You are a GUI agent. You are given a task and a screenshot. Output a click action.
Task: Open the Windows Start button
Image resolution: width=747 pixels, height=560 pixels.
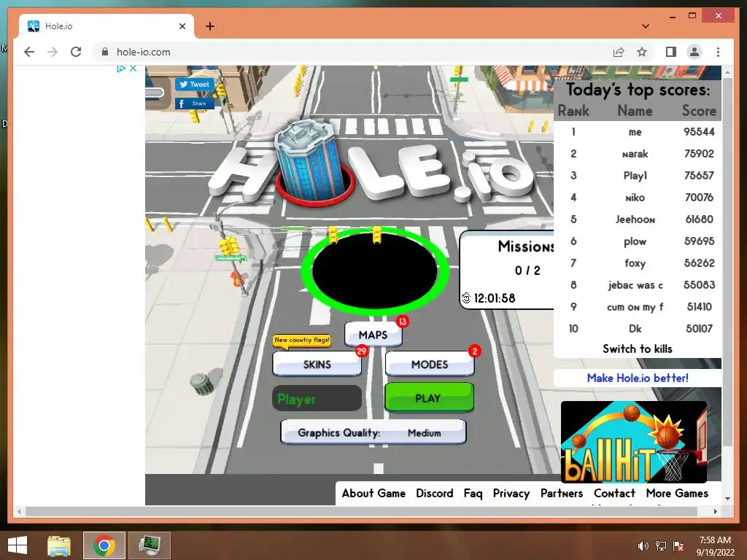(x=18, y=545)
